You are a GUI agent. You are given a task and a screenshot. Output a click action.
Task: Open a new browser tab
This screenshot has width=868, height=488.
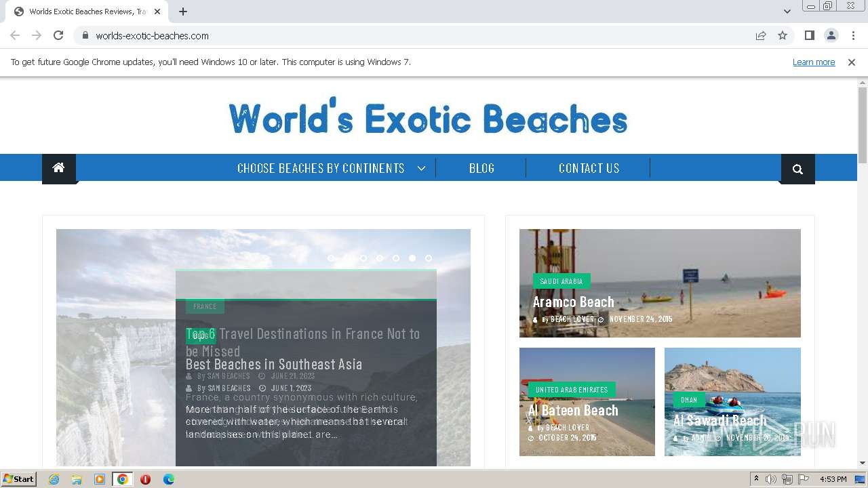183,12
